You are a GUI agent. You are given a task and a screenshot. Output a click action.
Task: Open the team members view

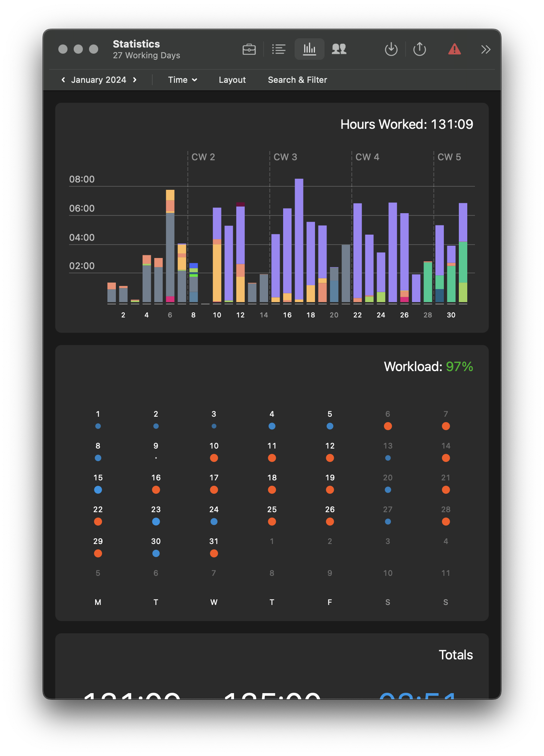pyautogui.click(x=339, y=49)
